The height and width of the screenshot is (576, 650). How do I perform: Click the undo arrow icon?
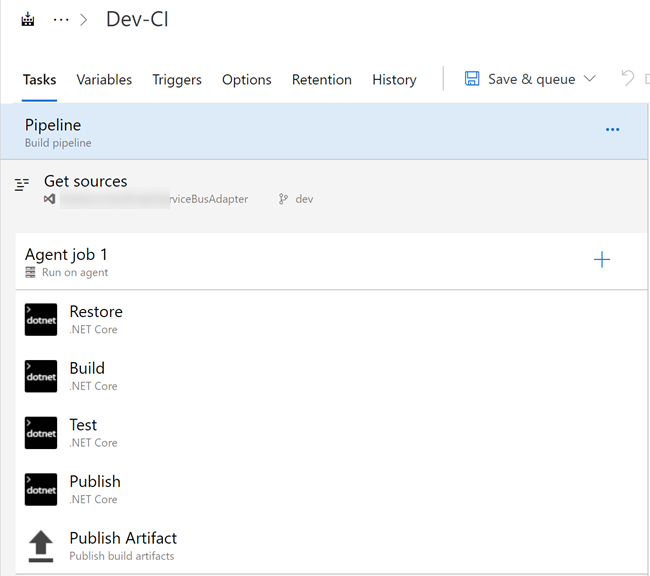pyautogui.click(x=627, y=78)
